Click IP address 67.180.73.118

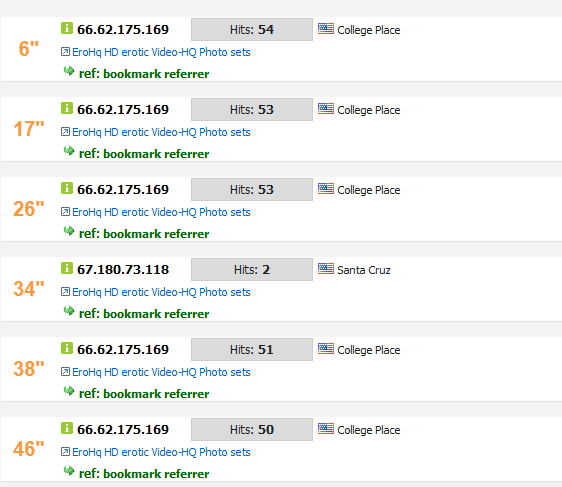click(x=123, y=269)
